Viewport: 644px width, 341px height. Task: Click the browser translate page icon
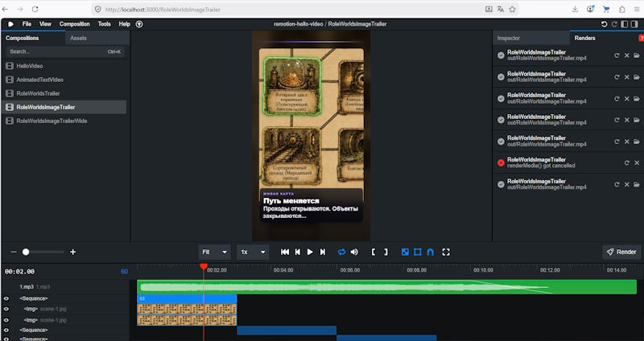500,9
